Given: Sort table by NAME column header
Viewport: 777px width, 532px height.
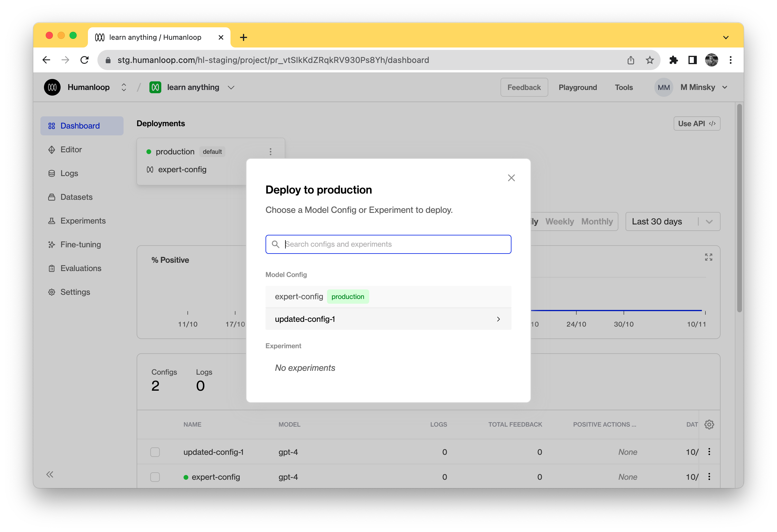Looking at the screenshot, I should (x=192, y=425).
